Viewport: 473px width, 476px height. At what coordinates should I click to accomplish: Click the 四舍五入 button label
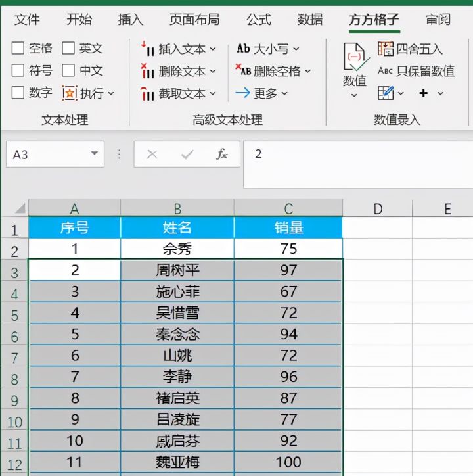pyautogui.click(x=419, y=49)
